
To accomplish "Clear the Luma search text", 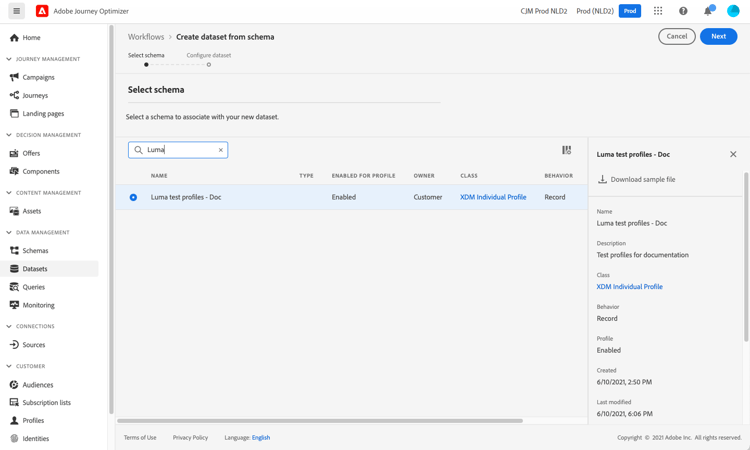I will click(x=221, y=150).
